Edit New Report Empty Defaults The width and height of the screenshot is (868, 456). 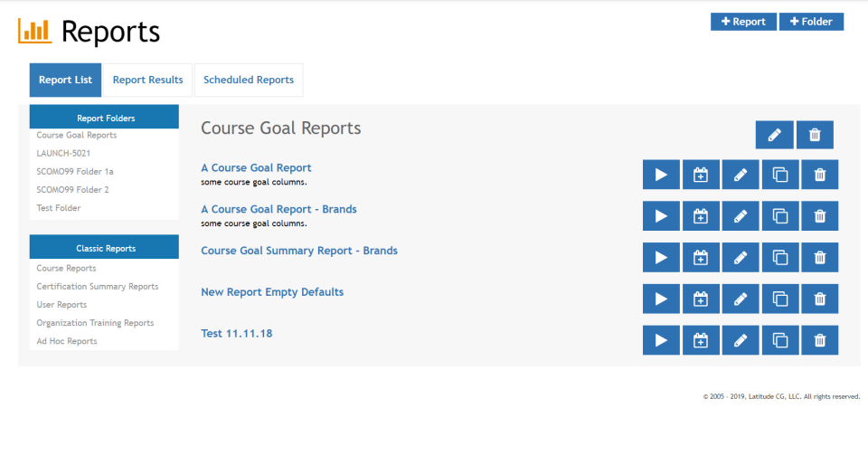[741, 299]
